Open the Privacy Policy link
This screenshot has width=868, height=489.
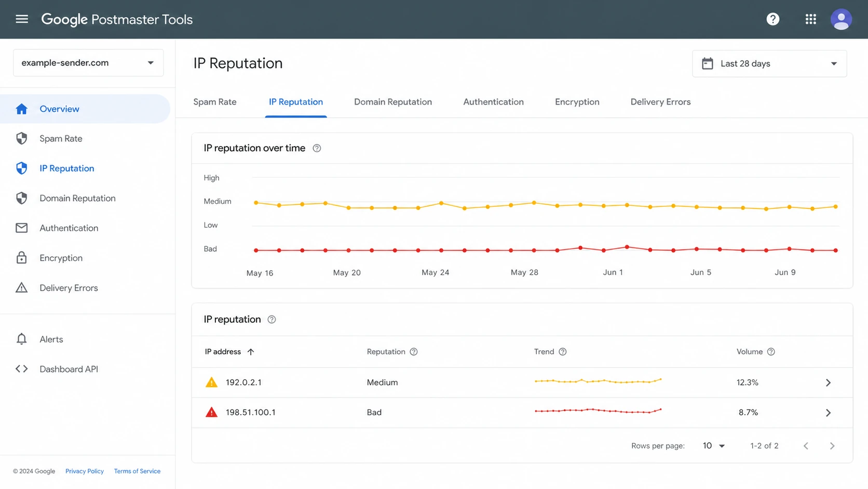tap(85, 471)
